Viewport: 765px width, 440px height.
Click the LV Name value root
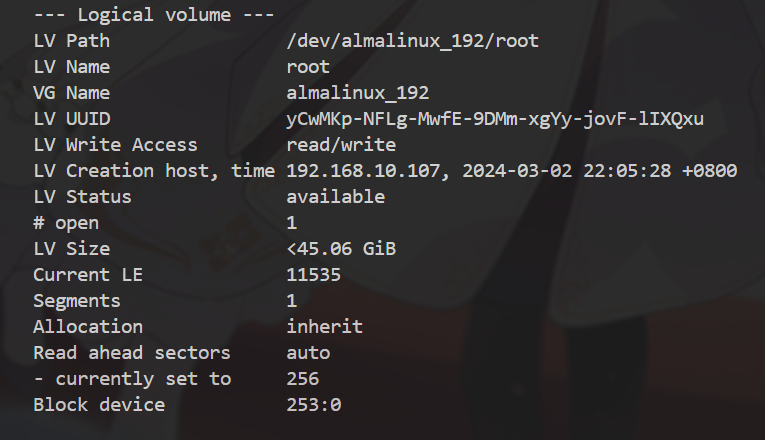[308, 67]
